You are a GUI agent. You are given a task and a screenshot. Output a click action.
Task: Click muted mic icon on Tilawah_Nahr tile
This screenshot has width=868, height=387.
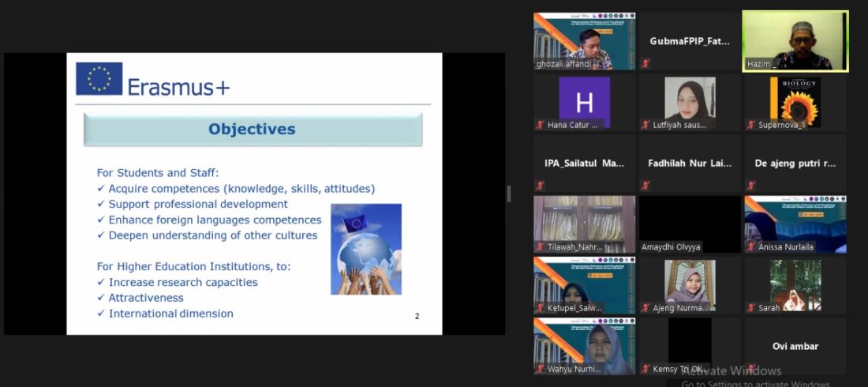pos(541,246)
